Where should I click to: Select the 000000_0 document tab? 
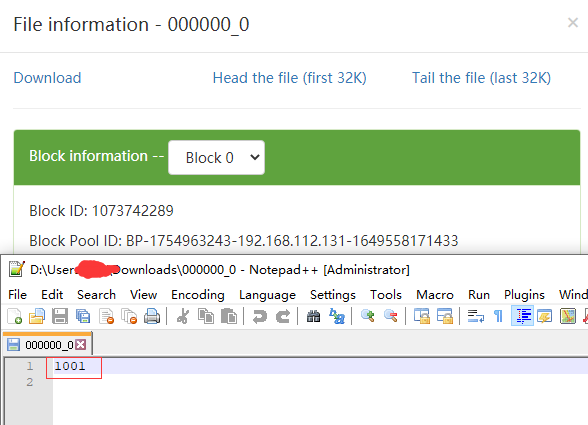point(47,344)
